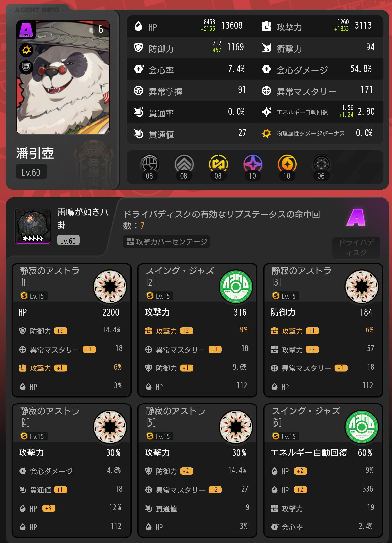Click the basic attack skill icon level 08
Viewport: 392px width, 543px height.
pos(150,164)
